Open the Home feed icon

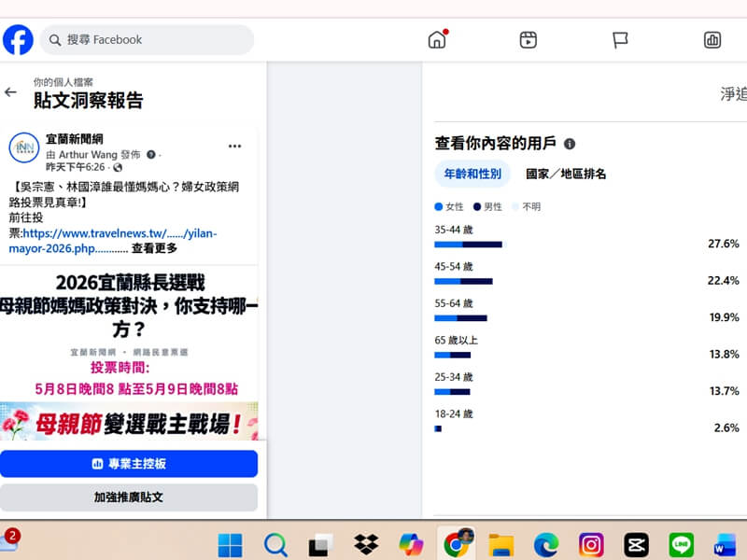pos(437,39)
